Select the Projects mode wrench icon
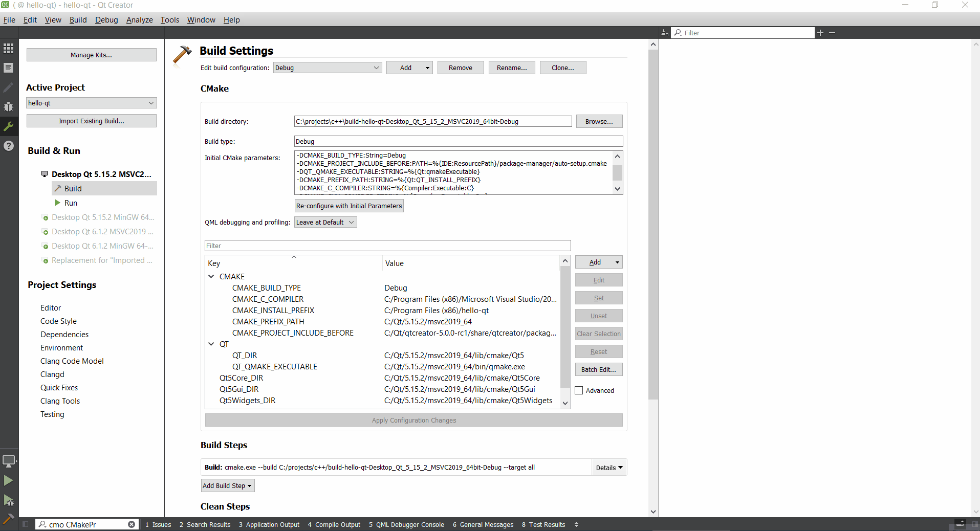The height and width of the screenshot is (531, 980). [x=8, y=126]
